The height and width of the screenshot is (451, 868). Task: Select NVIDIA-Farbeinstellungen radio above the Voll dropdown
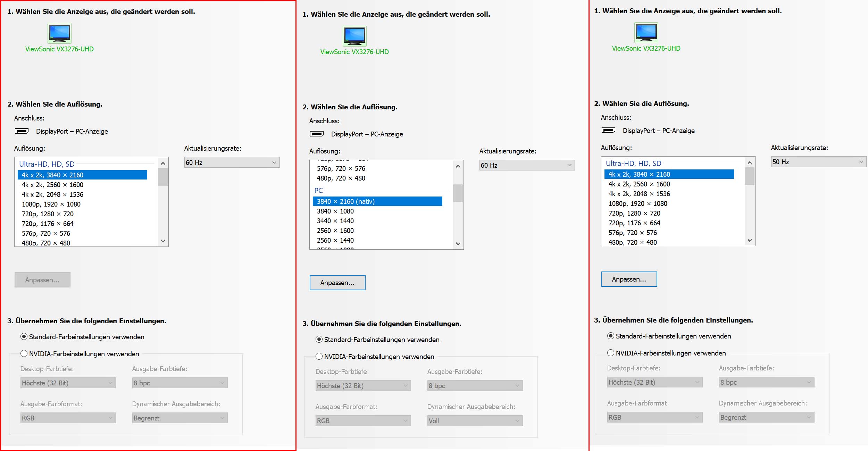(x=319, y=357)
